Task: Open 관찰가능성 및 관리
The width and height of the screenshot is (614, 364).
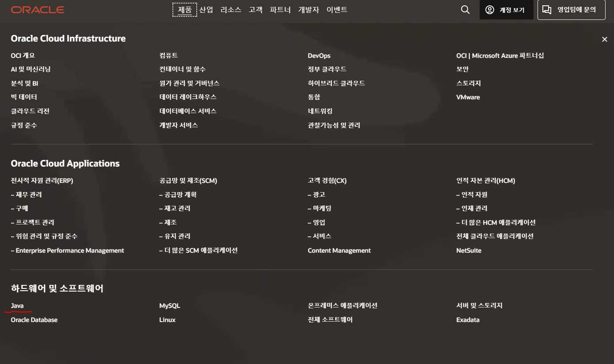Action: coord(334,125)
